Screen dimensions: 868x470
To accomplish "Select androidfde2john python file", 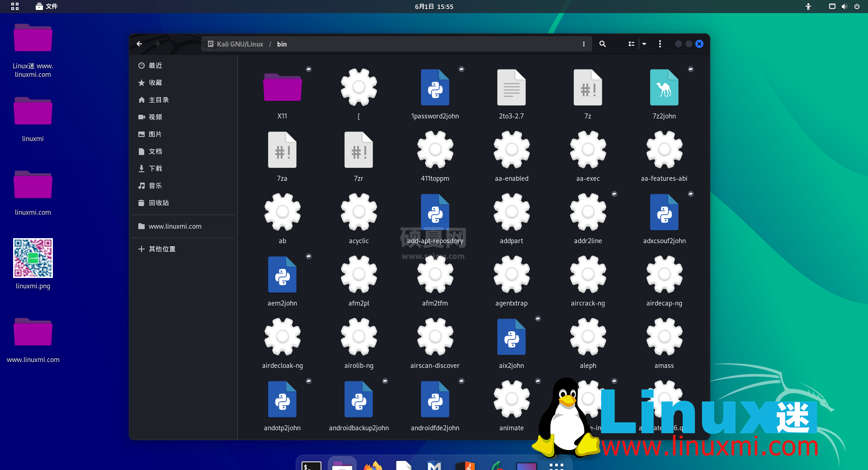I will [435, 405].
